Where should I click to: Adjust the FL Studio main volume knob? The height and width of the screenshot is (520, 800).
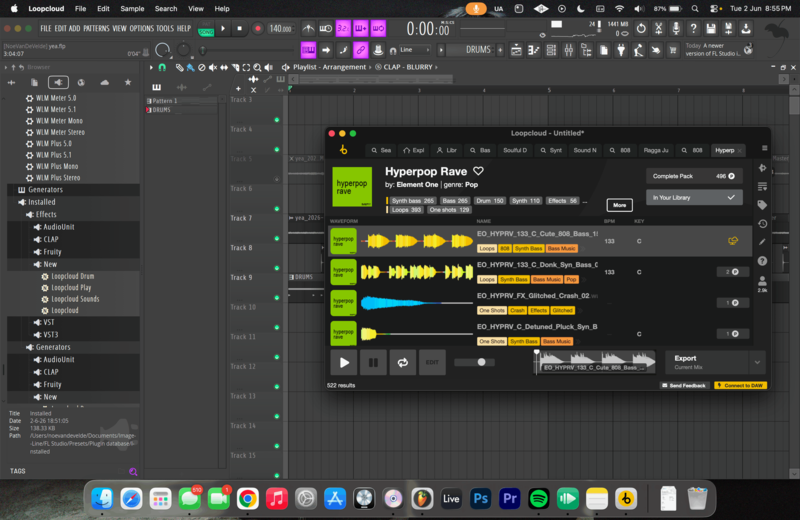coord(162,50)
